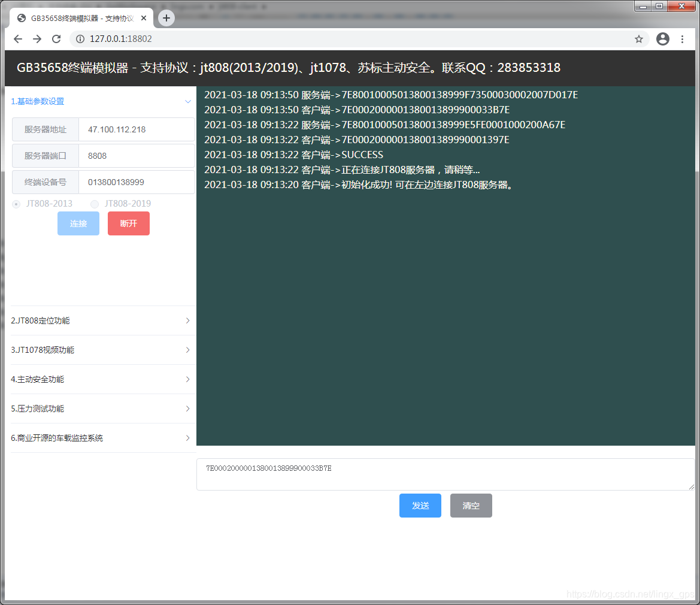The height and width of the screenshot is (605, 700).
Task: Click the 服务器端口 input showing 8808
Action: pos(137,156)
